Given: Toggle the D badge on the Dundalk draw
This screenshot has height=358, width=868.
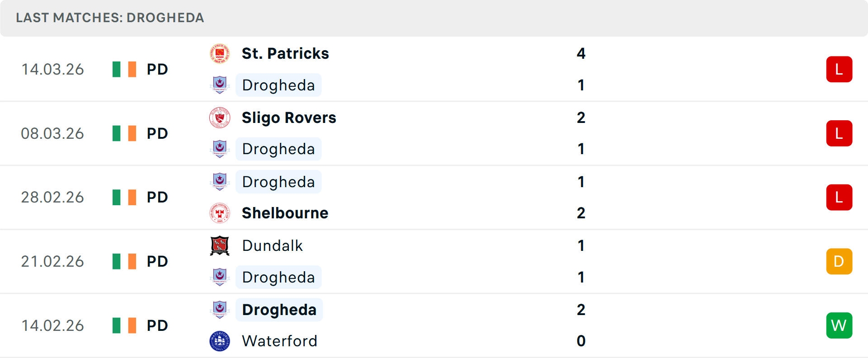Looking at the screenshot, I should click(x=839, y=261).
